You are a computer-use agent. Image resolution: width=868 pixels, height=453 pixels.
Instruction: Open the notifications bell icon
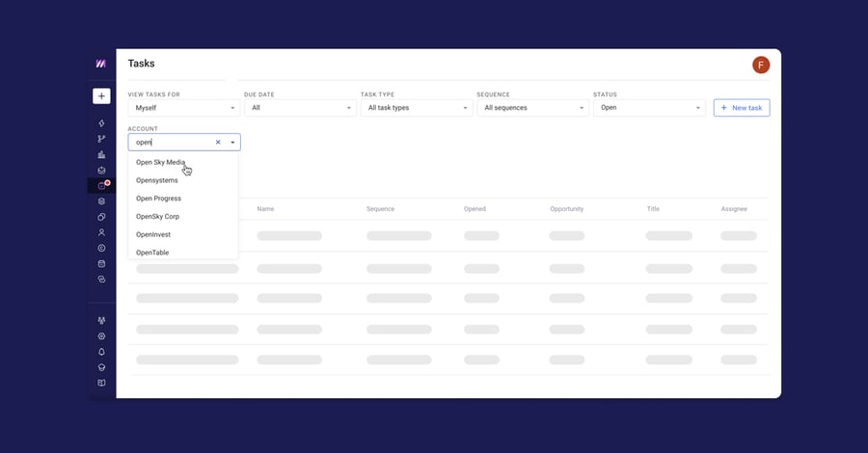coord(101,352)
